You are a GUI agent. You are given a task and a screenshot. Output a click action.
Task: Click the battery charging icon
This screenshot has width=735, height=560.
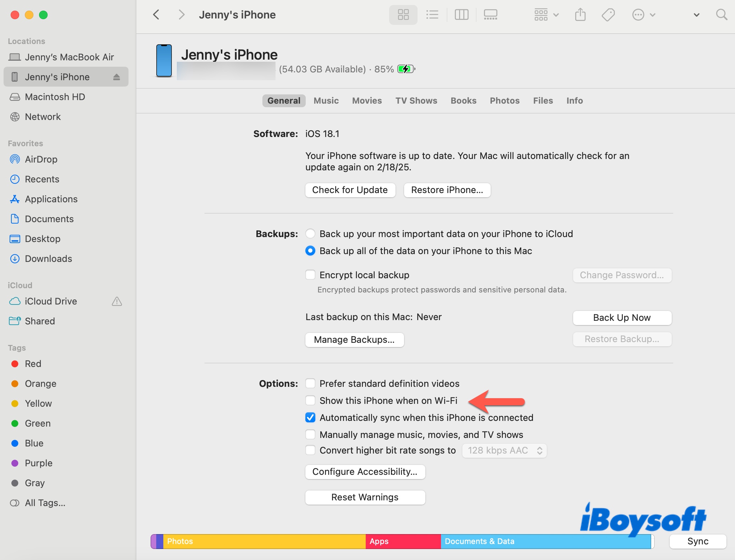pos(406,69)
